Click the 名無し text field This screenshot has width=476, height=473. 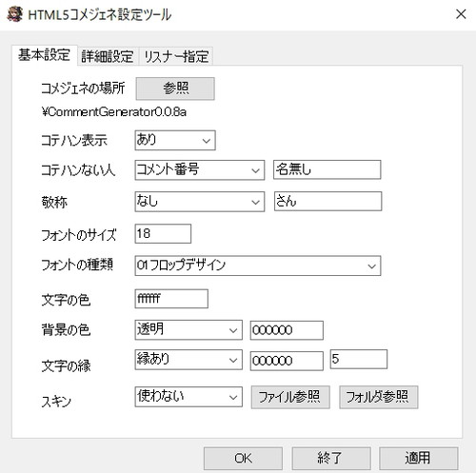(327, 169)
